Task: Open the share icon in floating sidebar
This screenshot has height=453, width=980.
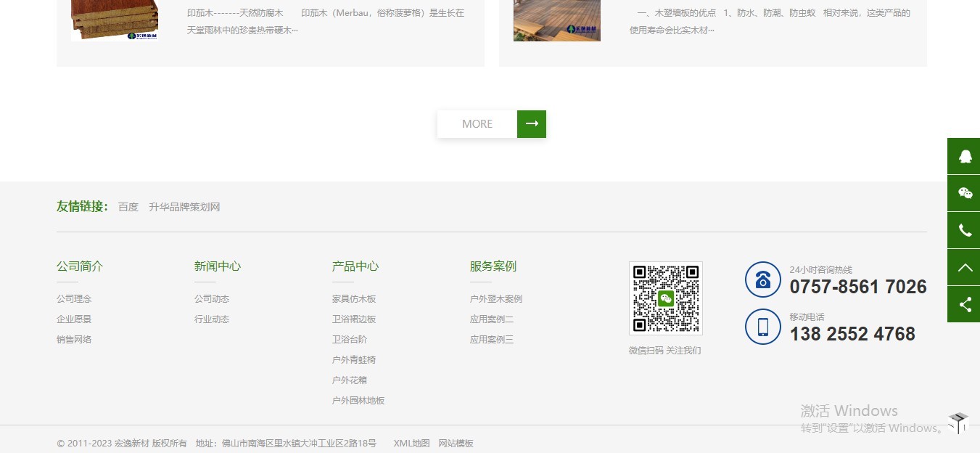Action: pos(964,304)
